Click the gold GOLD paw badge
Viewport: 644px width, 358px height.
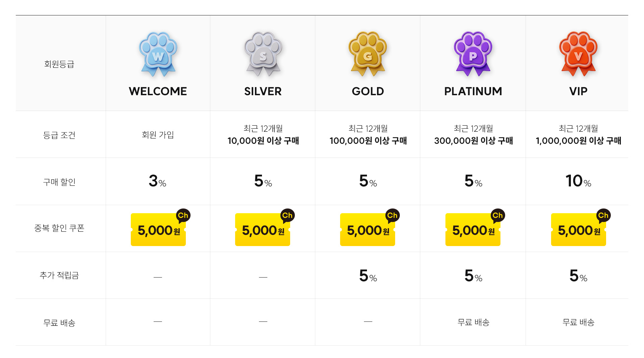[x=368, y=54]
